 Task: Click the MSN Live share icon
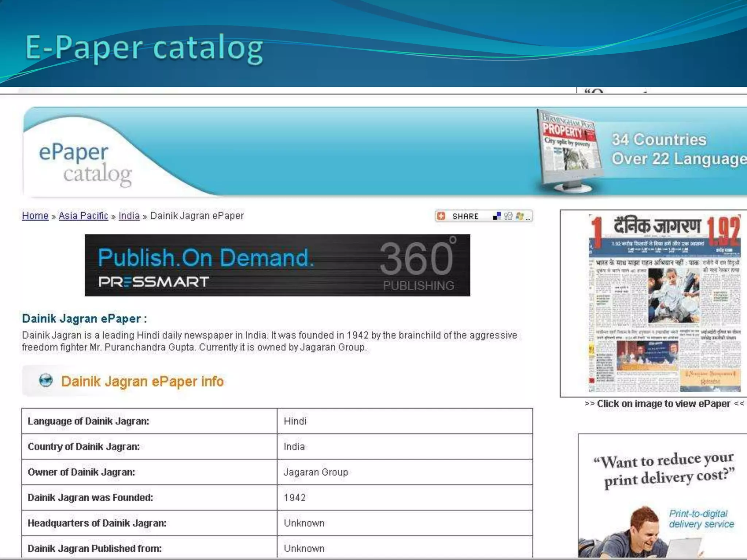tap(519, 216)
